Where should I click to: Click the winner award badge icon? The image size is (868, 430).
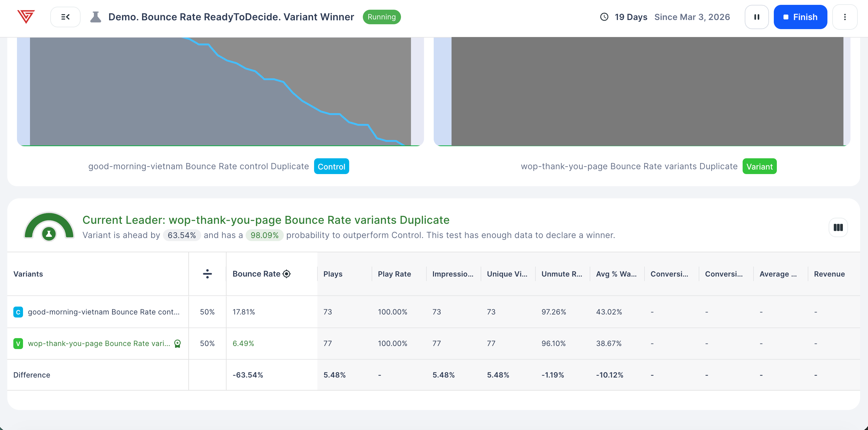177,343
